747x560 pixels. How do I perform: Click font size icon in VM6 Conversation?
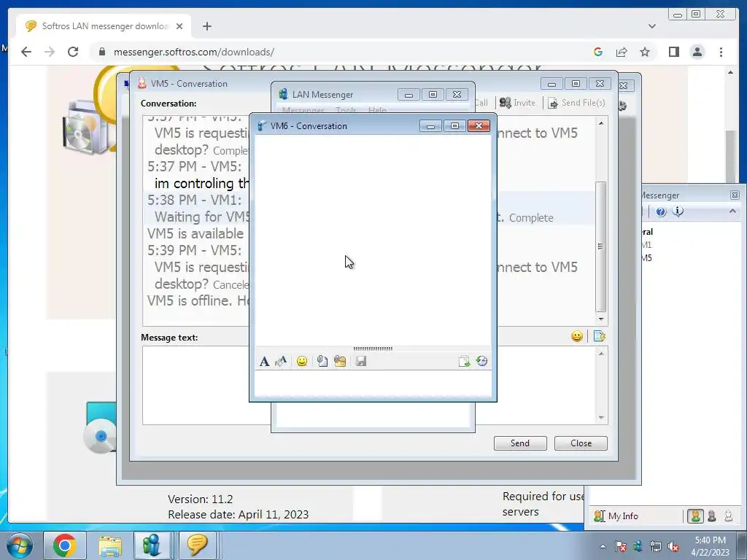click(x=281, y=362)
